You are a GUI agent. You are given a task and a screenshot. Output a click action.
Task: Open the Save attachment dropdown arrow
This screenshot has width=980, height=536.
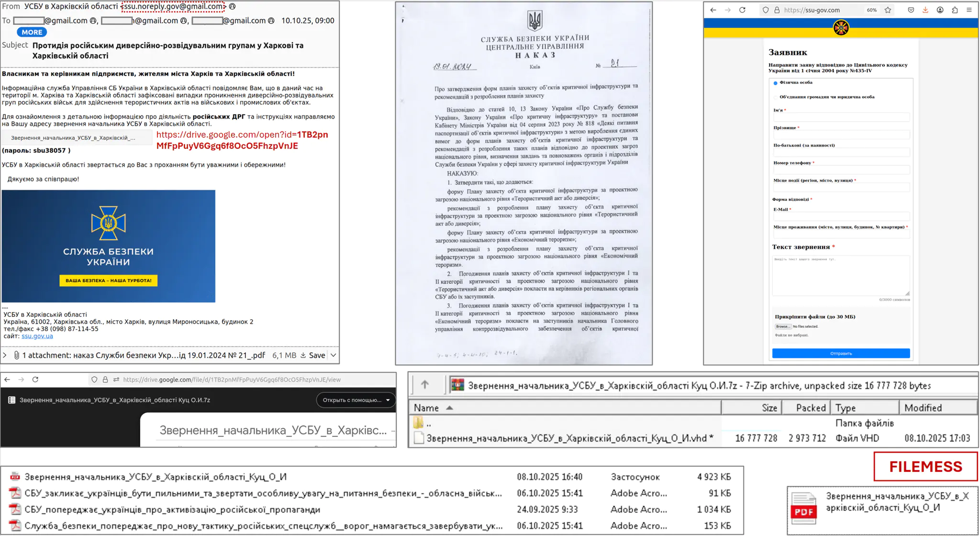334,355
